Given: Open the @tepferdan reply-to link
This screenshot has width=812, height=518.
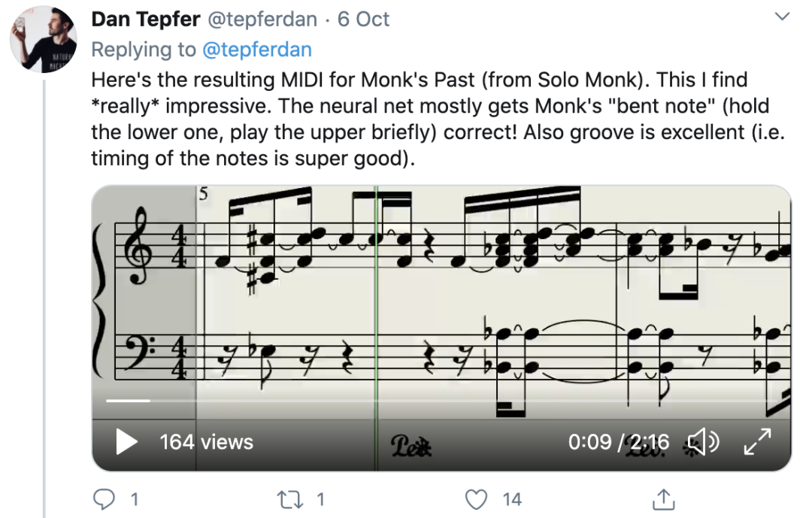Looking at the screenshot, I should (x=256, y=50).
